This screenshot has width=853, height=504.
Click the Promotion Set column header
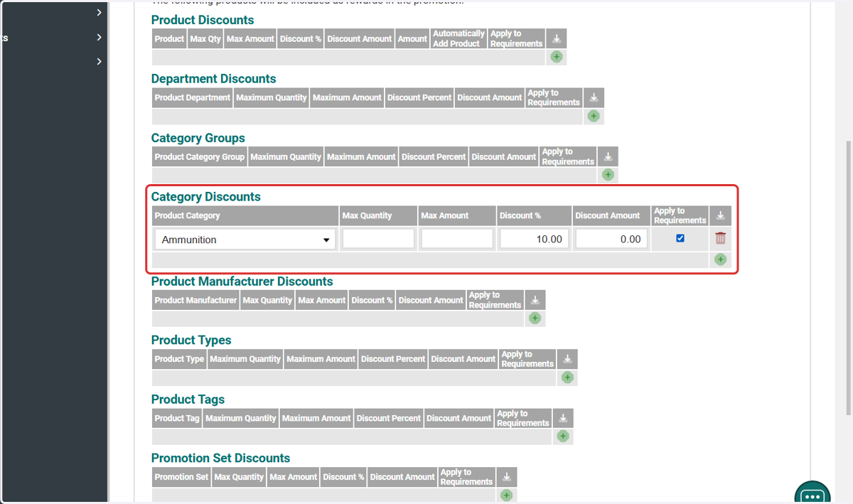181,477
